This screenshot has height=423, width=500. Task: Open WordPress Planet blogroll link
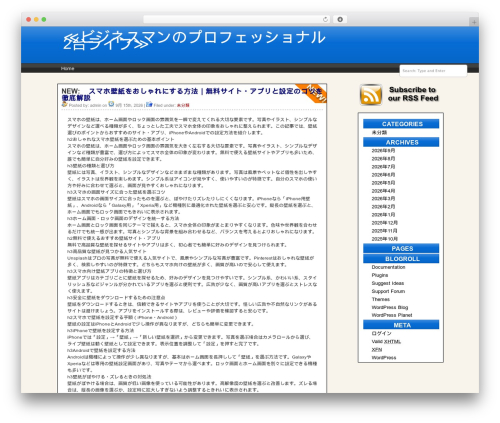point(392,315)
